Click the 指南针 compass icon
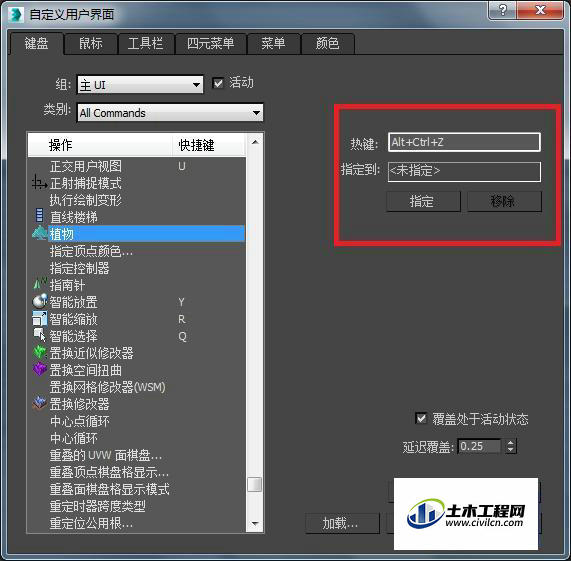The image size is (571, 561). (40, 284)
